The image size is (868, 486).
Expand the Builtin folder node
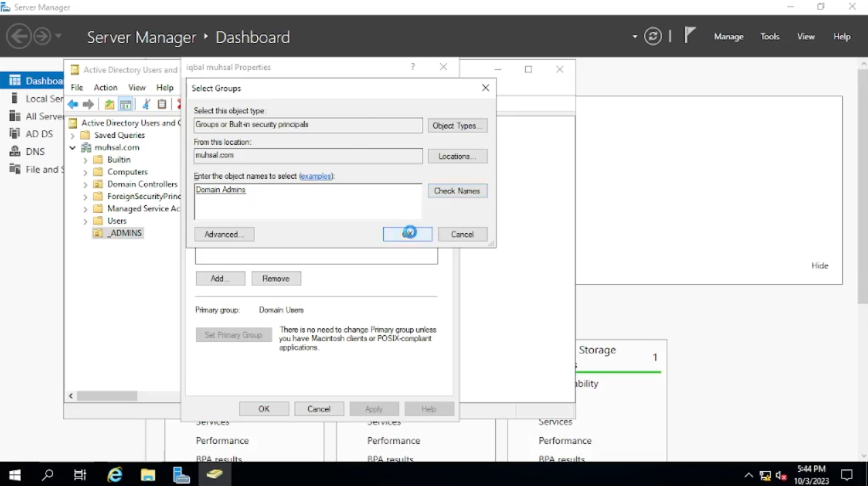[85, 160]
